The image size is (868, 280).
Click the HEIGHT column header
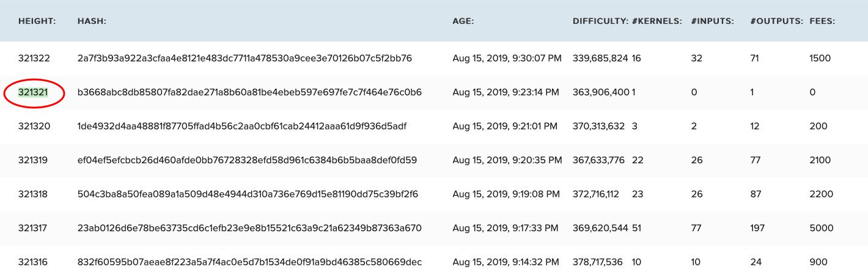point(37,21)
